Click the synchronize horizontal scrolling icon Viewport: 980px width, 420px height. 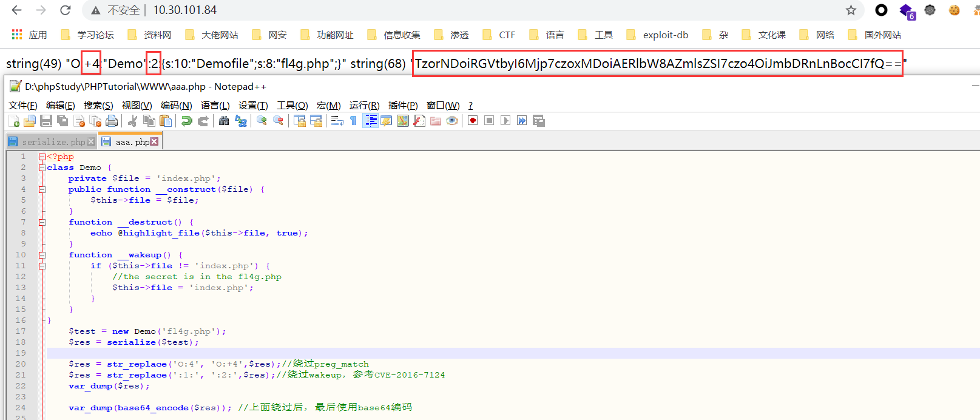pos(316,121)
